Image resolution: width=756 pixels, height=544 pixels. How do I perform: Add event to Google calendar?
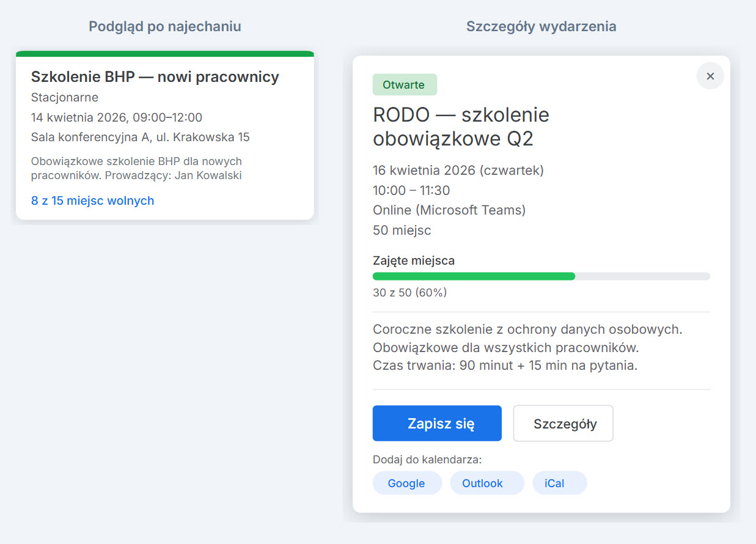tap(406, 483)
